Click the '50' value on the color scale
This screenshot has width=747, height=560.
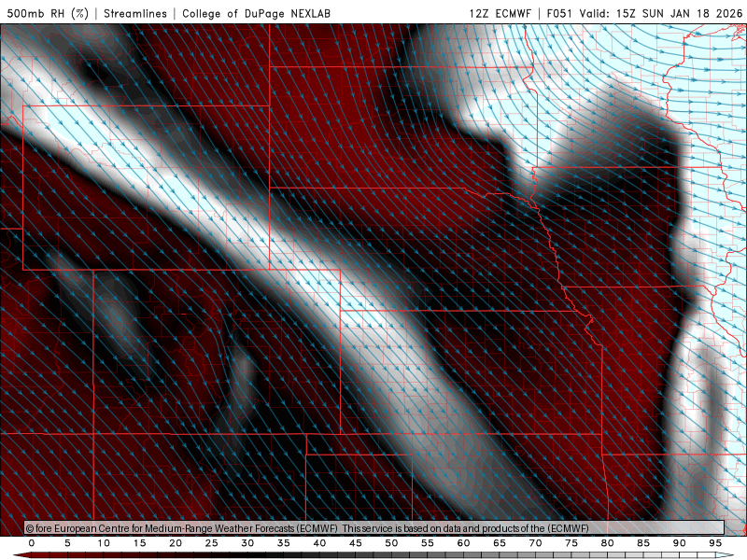point(391,543)
